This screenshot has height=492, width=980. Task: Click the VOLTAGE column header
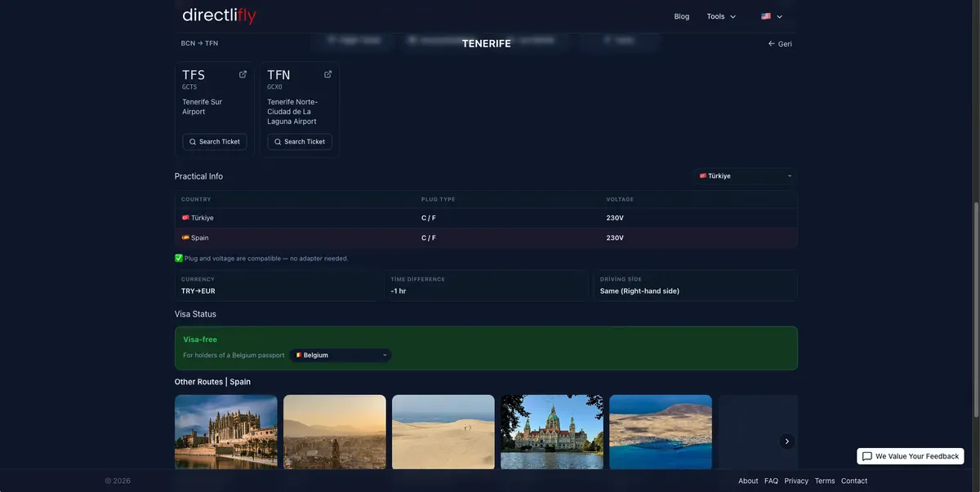click(x=620, y=200)
